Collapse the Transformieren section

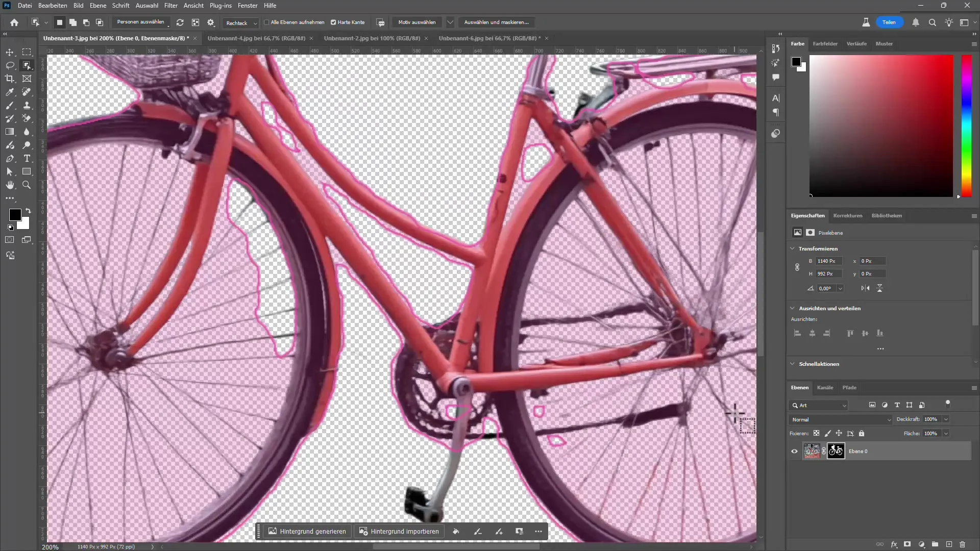pyautogui.click(x=792, y=248)
